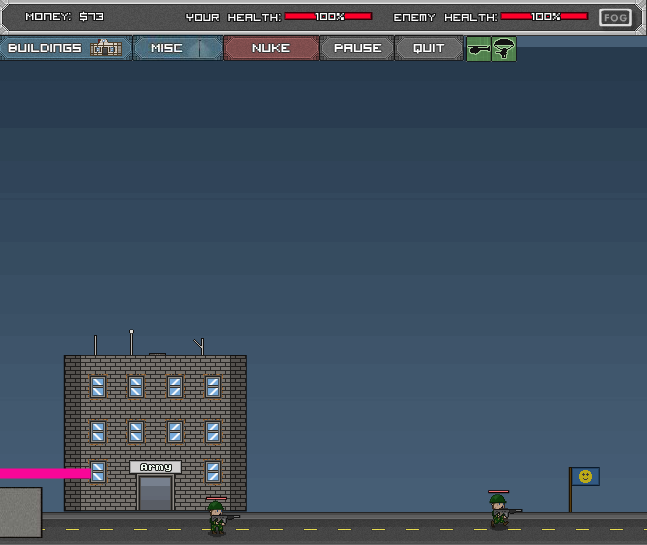This screenshot has height=545, width=647.
Task: Quit the game
Action: (x=429, y=48)
